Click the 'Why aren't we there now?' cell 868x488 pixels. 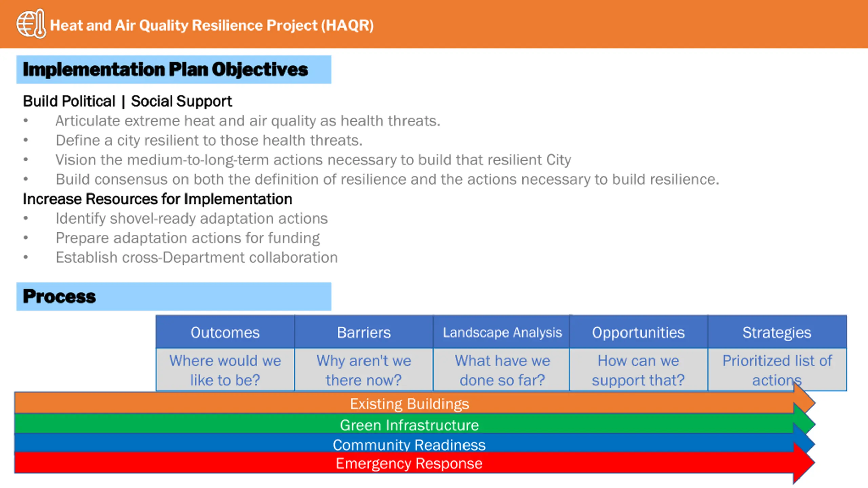click(364, 370)
